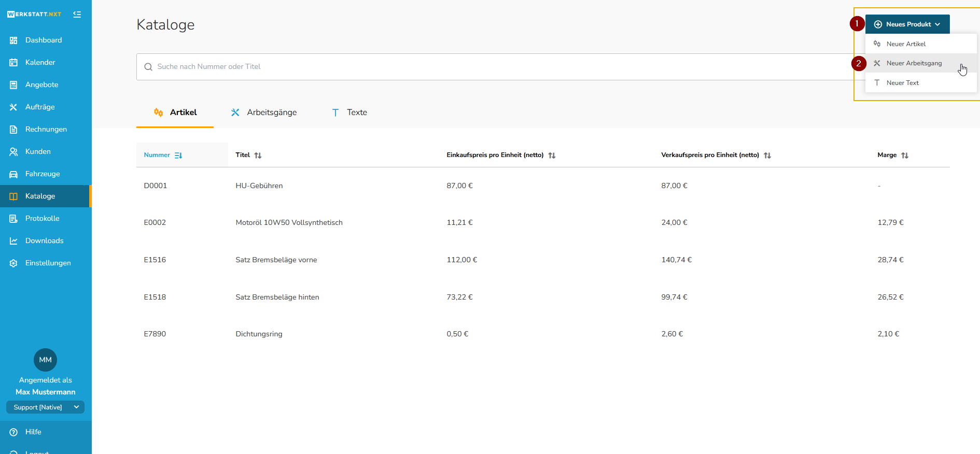Screen dimensions: 980x454
Task: Select Neuer Artikel from dropdown
Action: click(x=921, y=44)
